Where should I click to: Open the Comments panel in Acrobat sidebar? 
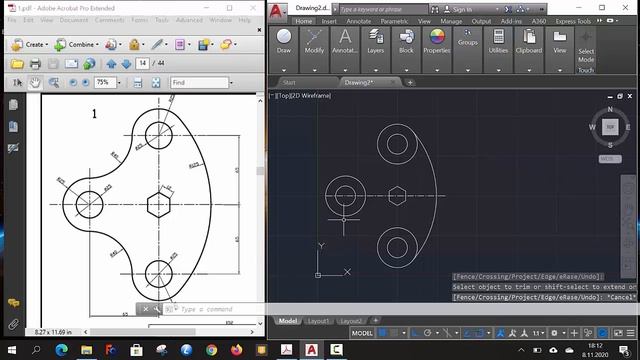click(x=13, y=303)
